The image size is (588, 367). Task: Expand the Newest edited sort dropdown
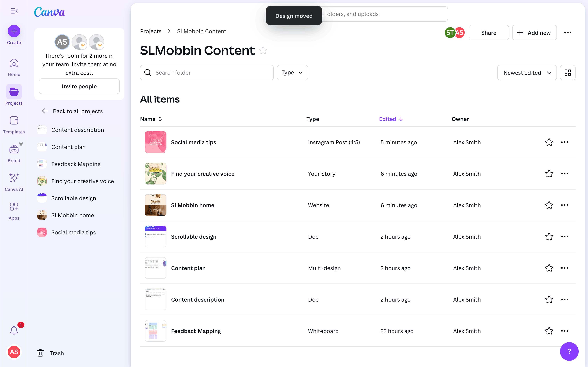[x=527, y=73]
